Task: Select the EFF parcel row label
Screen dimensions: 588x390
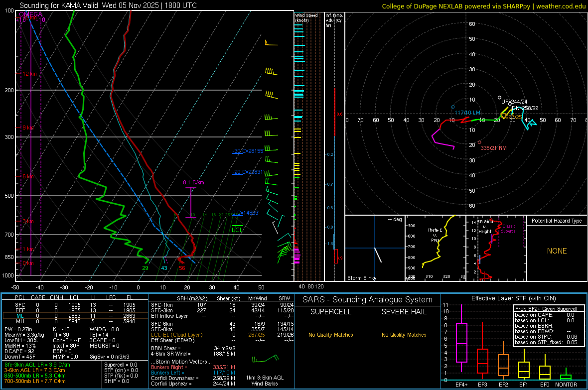Action: [20, 310]
